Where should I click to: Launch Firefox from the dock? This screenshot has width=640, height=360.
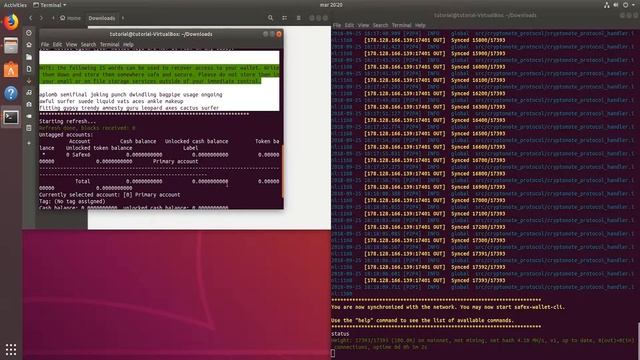point(11,22)
